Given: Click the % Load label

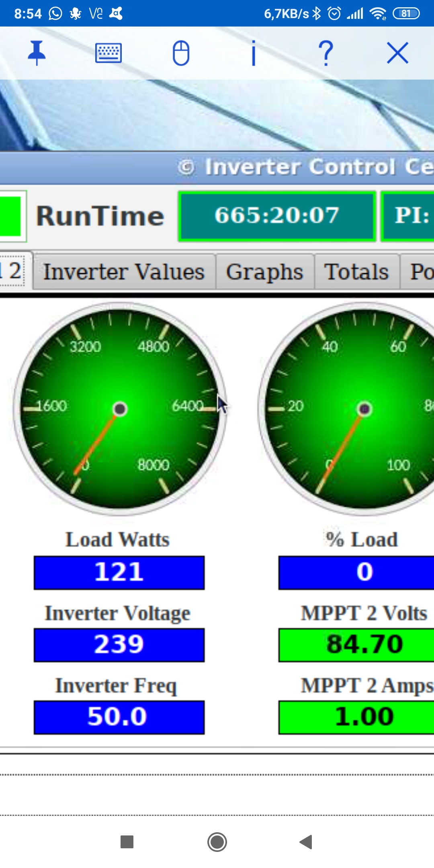Looking at the screenshot, I should click(x=362, y=539).
